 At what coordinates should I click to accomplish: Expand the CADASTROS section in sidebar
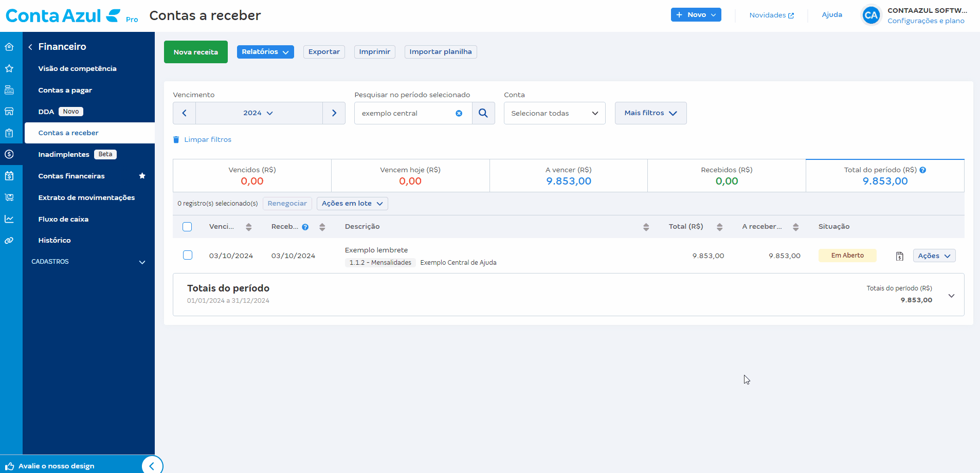[x=142, y=262]
